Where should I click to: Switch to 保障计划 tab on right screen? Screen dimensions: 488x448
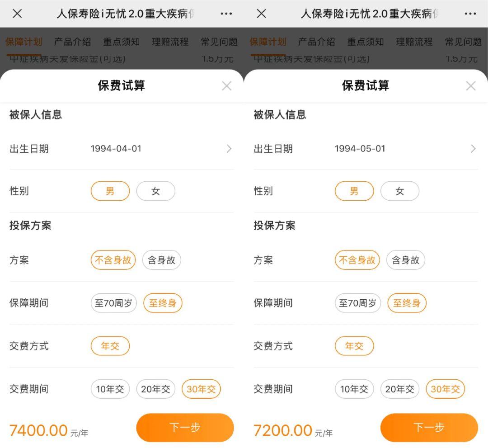point(267,42)
